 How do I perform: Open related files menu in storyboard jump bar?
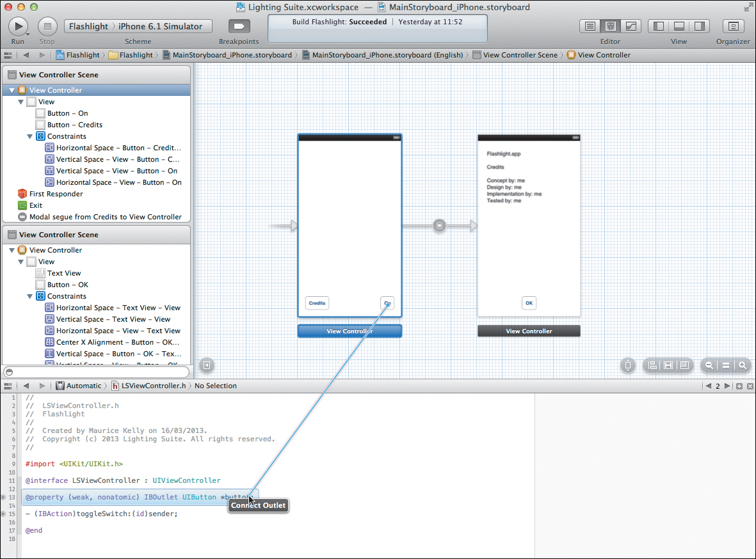click(x=8, y=55)
